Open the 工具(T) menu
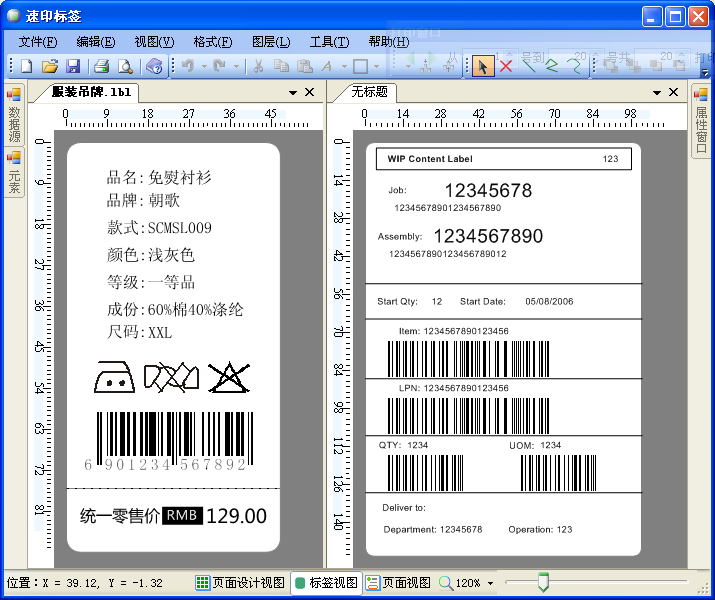The image size is (715, 600). coord(329,42)
